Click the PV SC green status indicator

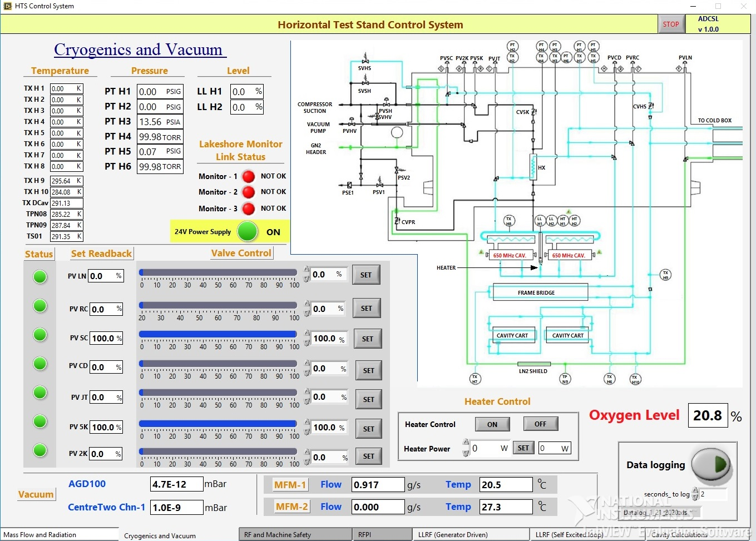point(40,334)
